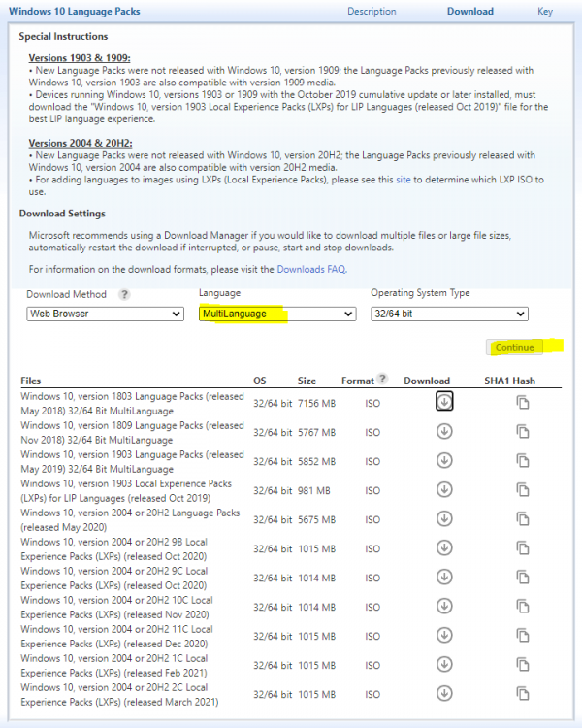Click the 981 MB size value

point(313,490)
